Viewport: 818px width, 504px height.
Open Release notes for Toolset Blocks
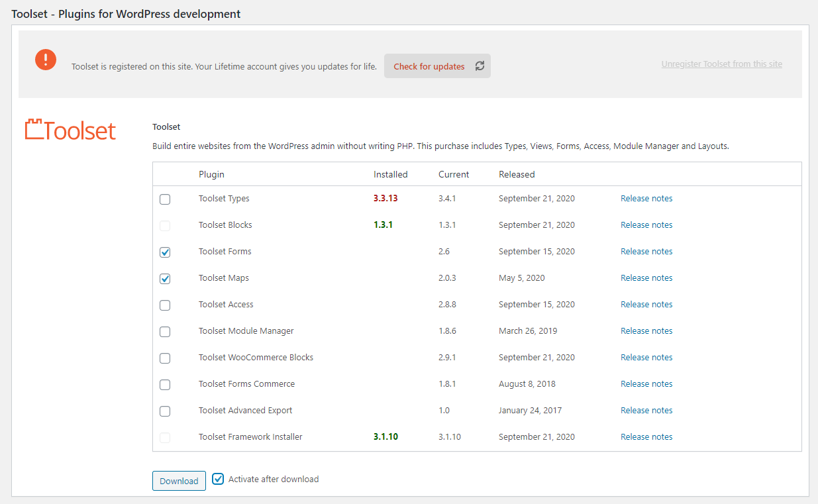pyautogui.click(x=646, y=225)
